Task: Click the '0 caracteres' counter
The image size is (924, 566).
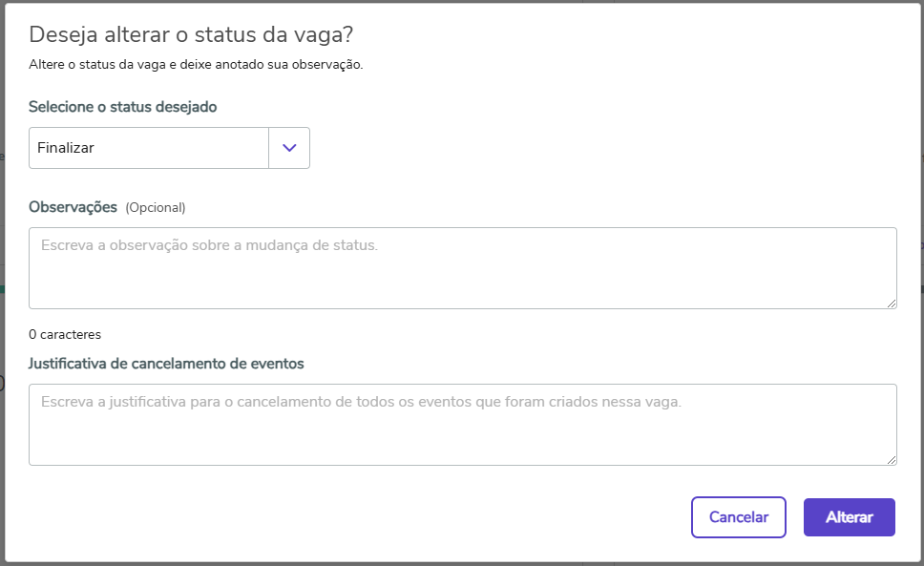Action: coord(65,334)
